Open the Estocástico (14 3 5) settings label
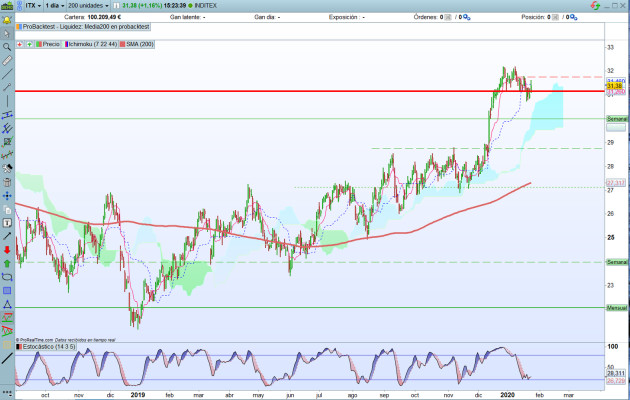 click(46, 347)
